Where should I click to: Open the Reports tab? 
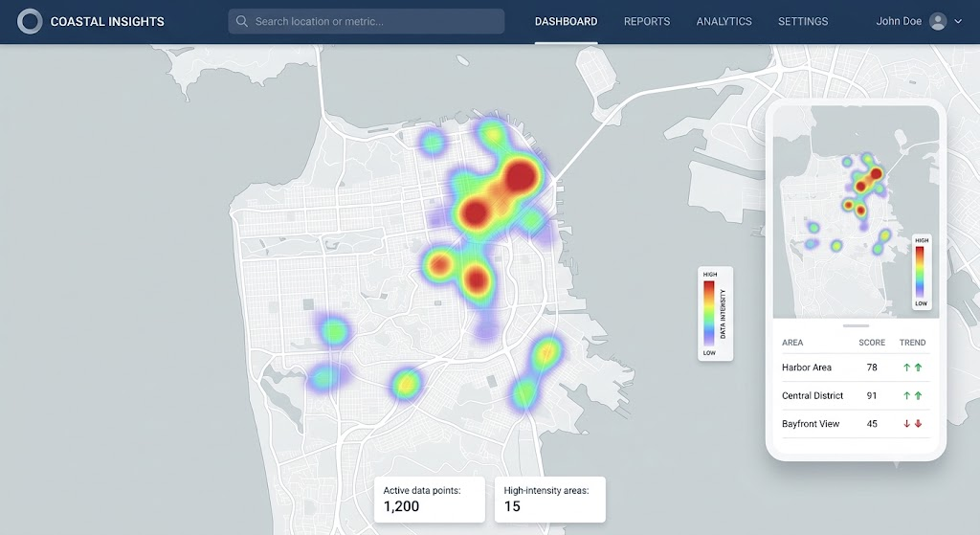(647, 21)
